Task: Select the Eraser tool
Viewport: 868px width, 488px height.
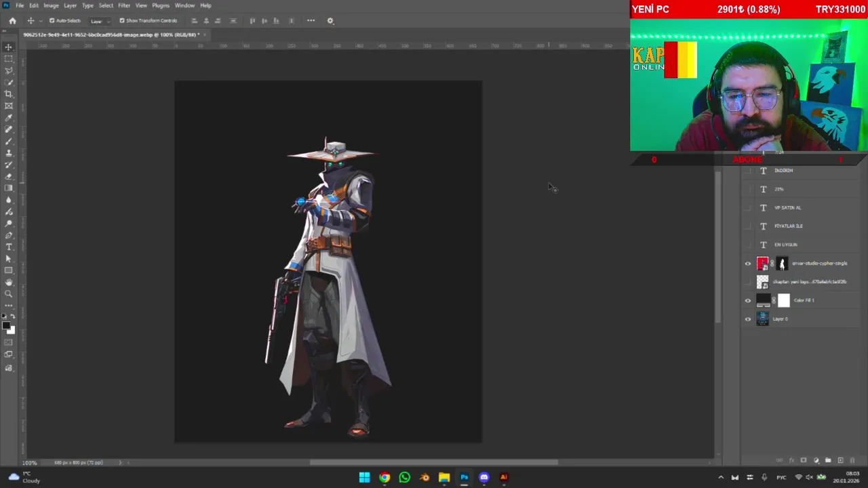Action: click(9, 176)
